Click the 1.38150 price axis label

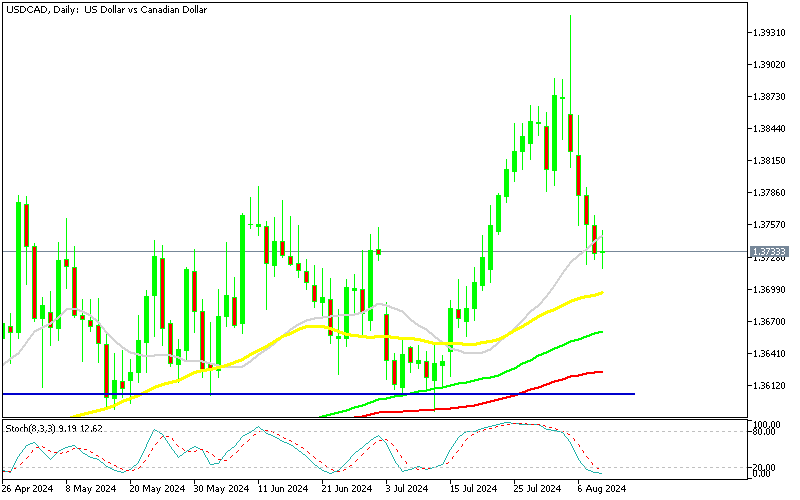(769, 161)
